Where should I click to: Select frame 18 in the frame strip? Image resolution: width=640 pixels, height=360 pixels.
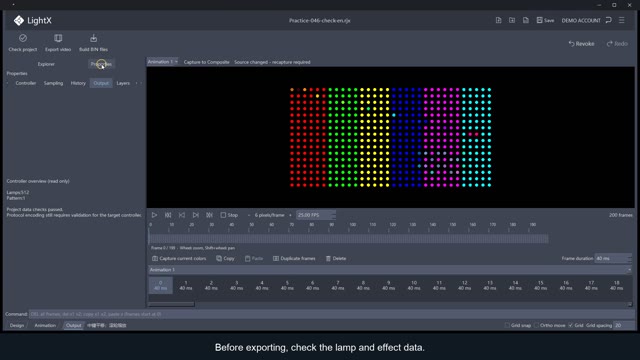(x=616, y=285)
